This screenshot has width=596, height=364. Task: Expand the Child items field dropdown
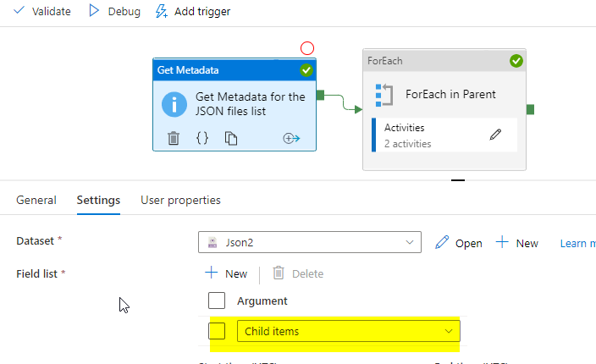click(x=349, y=331)
